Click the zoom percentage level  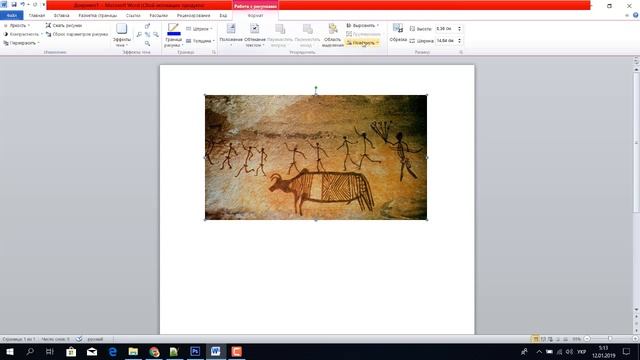click(576, 339)
